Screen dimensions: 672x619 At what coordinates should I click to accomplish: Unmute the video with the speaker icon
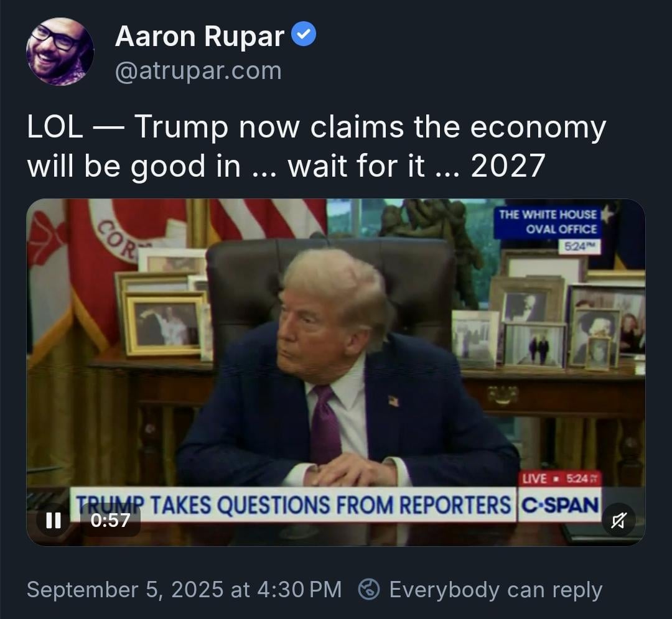point(618,521)
